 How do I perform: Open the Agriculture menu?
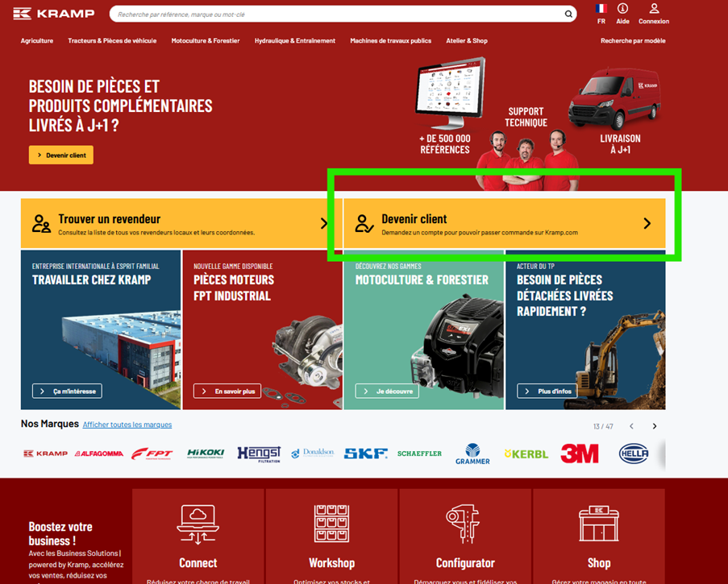(x=37, y=40)
